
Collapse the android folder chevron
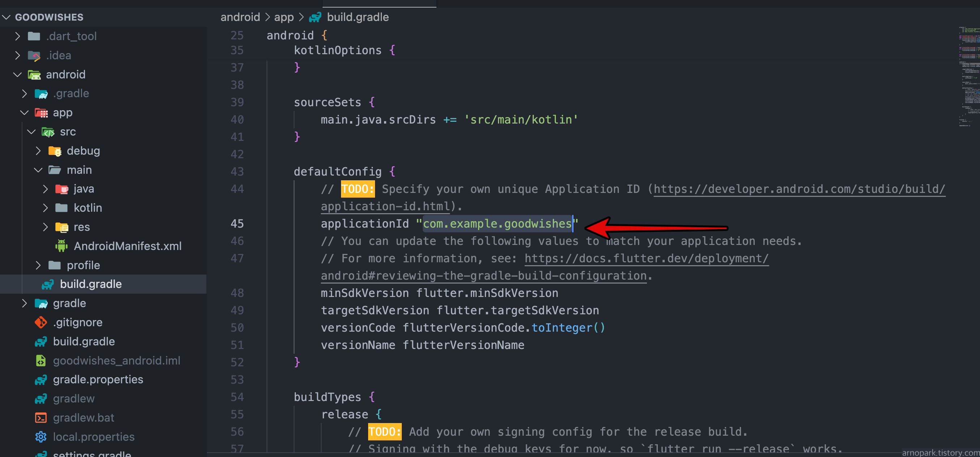17,74
